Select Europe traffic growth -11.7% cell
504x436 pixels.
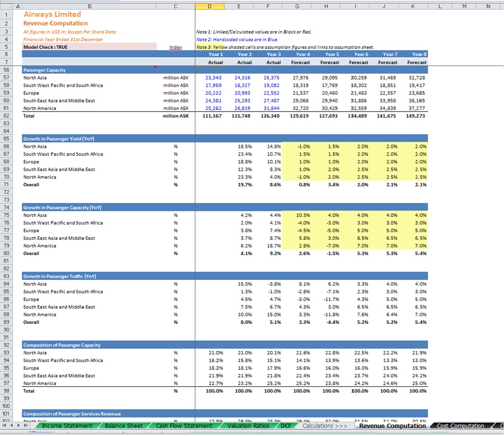point(326,299)
